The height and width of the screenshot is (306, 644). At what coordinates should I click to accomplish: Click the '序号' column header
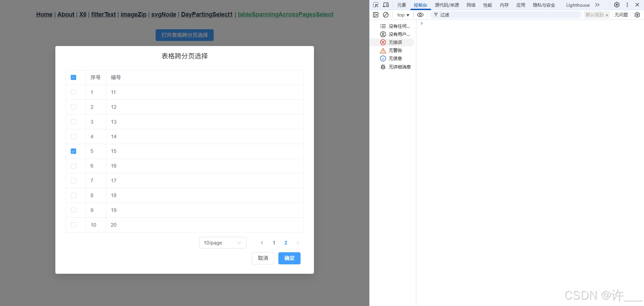96,78
